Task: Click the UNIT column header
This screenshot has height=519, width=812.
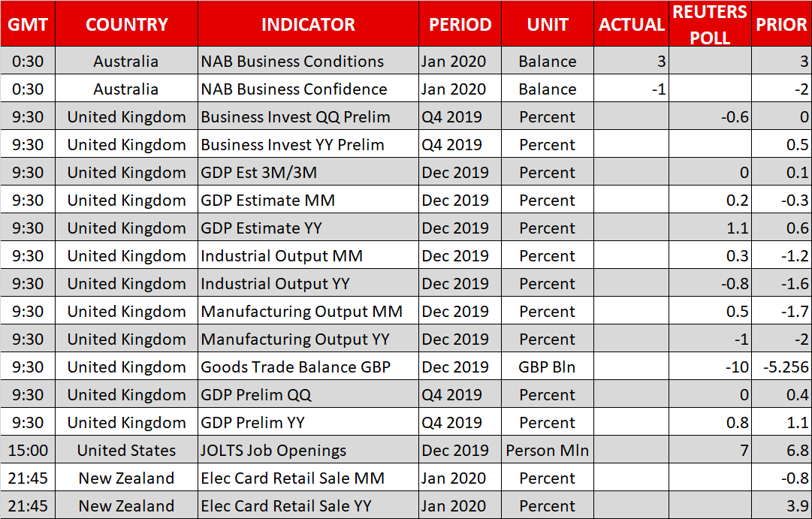Action: pos(548,24)
